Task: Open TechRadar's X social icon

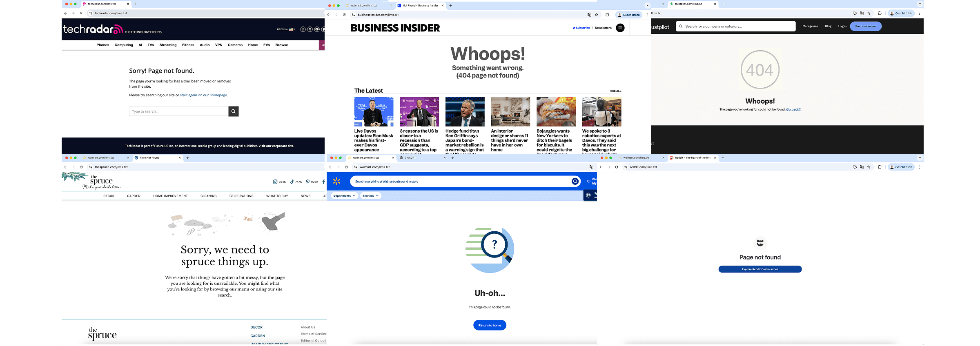Action: 310,29
